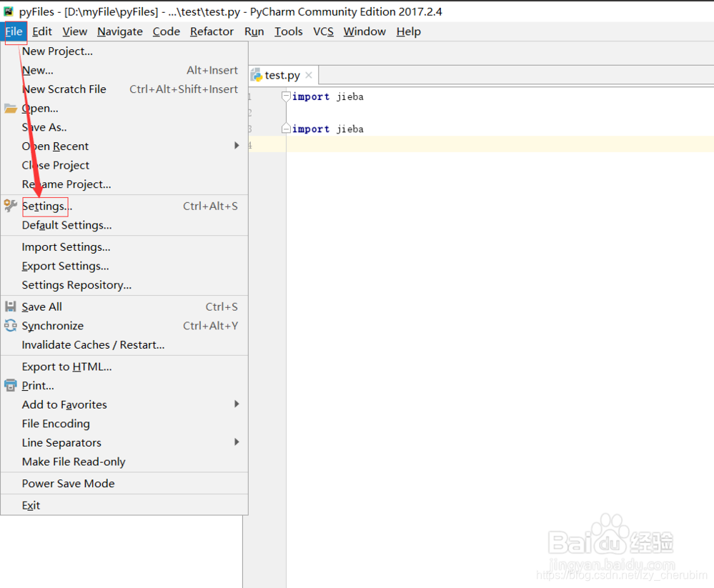Create a New Scratch File
Image resolution: width=714 pixels, height=588 pixels.
124,89
